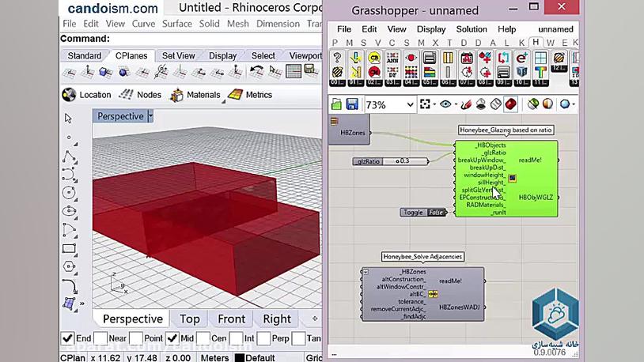Image resolution: width=644 pixels, height=362 pixels.
Task: Enable the Tan osnap checkbox
Action: pyautogui.click(x=298, y=338)
